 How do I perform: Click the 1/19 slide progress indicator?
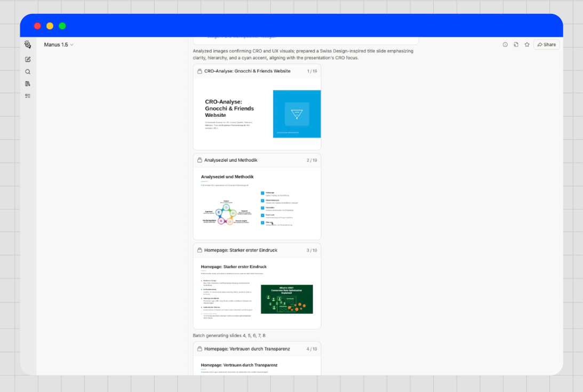tap(312, 70)
